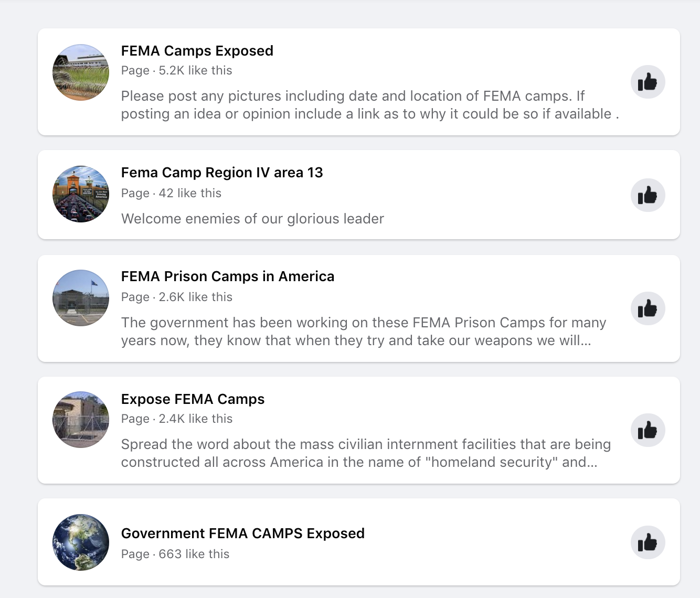This screenshot has width=700, height=598.
Task: Open Fema Camp Region IV area 13 title
Action: point(222,173)
